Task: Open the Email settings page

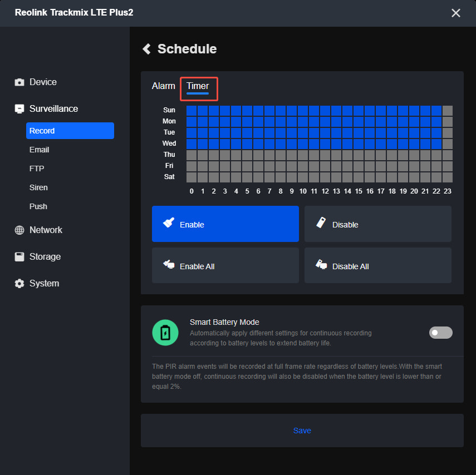Action: pyautogui.click(x=39, y=150)
